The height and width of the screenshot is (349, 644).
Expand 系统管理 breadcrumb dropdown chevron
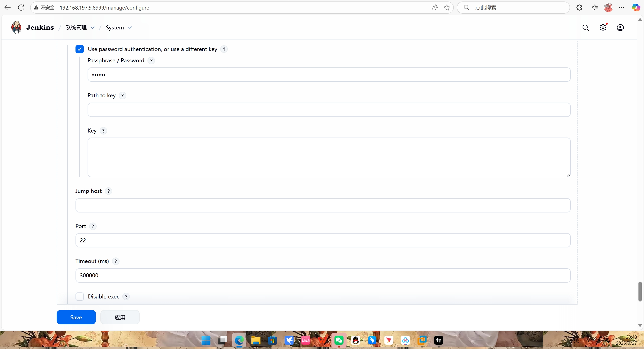tap(93, 28)
